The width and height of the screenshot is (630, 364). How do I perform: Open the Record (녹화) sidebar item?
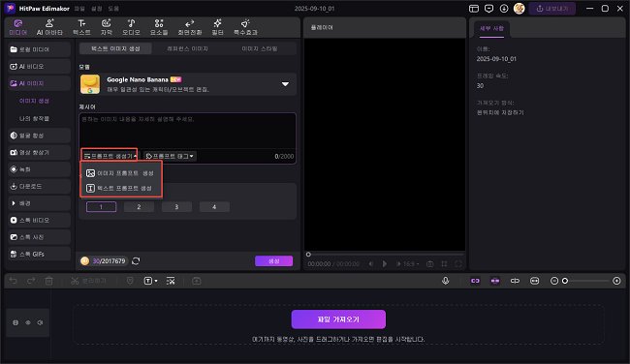pyautogui.click(x=39, y=169)
